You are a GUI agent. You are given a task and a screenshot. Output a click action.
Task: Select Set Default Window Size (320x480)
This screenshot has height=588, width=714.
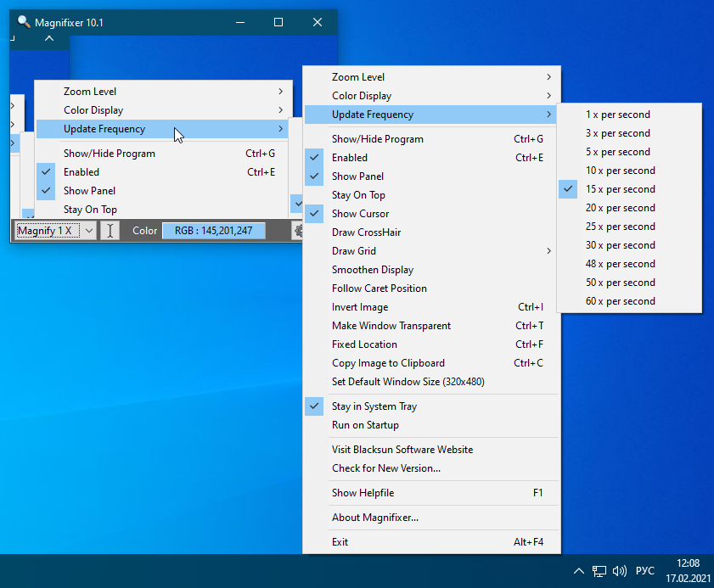click(x=431, y=381)
